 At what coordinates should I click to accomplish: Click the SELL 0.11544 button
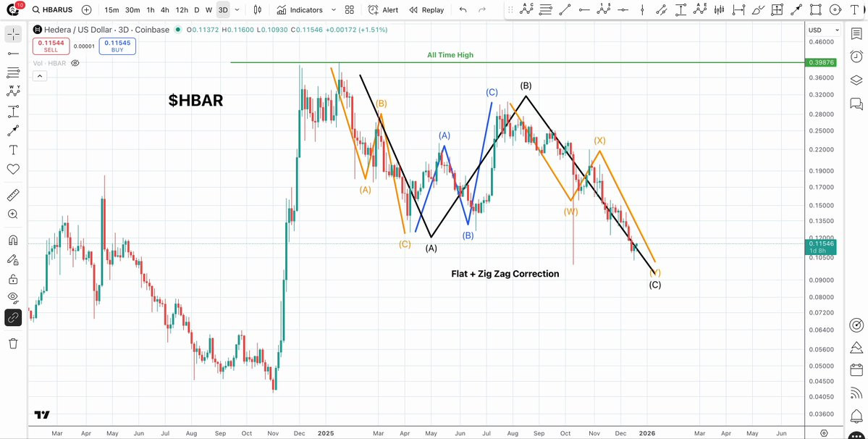[x=51, y=46]
